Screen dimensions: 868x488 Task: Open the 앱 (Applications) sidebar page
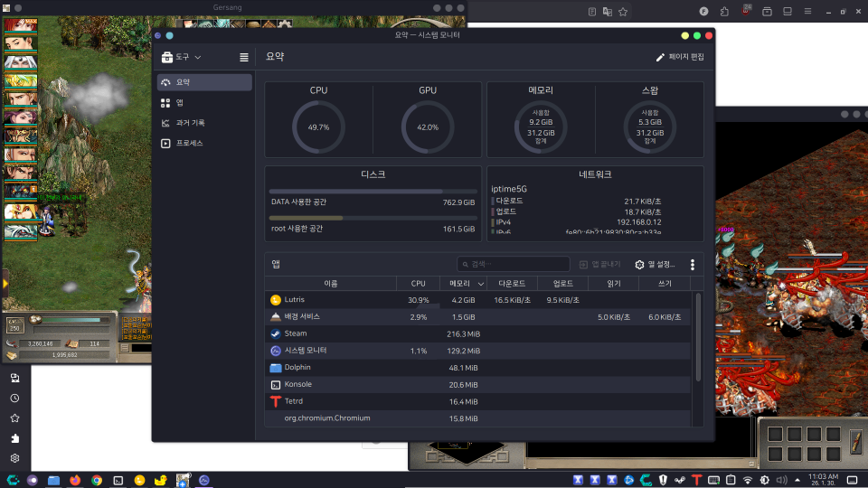point(203,103)
